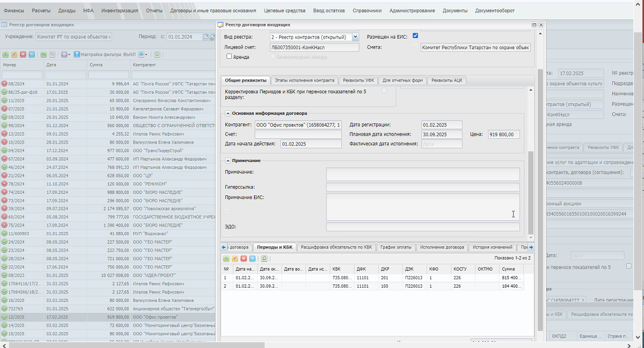The width and height of the screenshot is (644, 348).
Task: Refresh the Периоды и КБК grid
Action: tap(264, 258)
